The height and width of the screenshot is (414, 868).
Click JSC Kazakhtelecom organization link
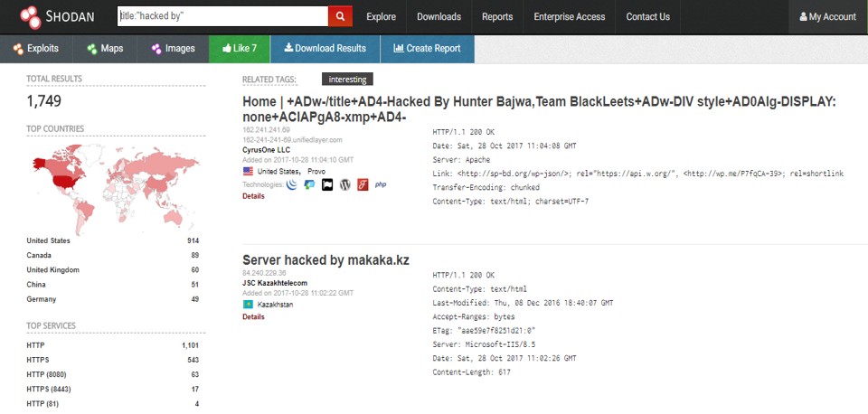pos(275,283)
